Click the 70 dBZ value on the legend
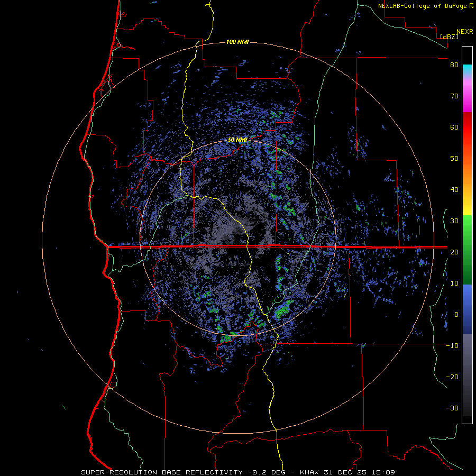The height and width of the screenshot is (476, 476). pyautogui.click(x=454, y=96)
